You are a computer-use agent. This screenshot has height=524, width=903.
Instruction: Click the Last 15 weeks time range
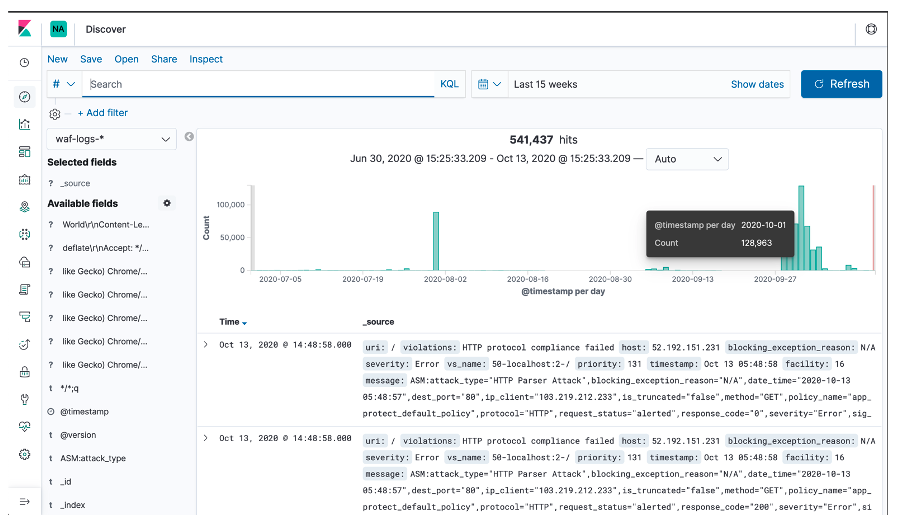(545, 84)
